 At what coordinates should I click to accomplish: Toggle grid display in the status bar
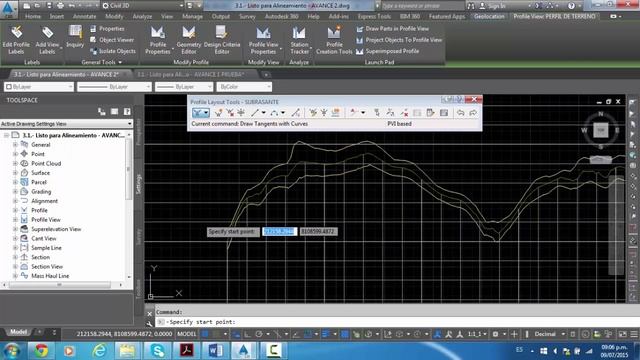coord(205,334)
